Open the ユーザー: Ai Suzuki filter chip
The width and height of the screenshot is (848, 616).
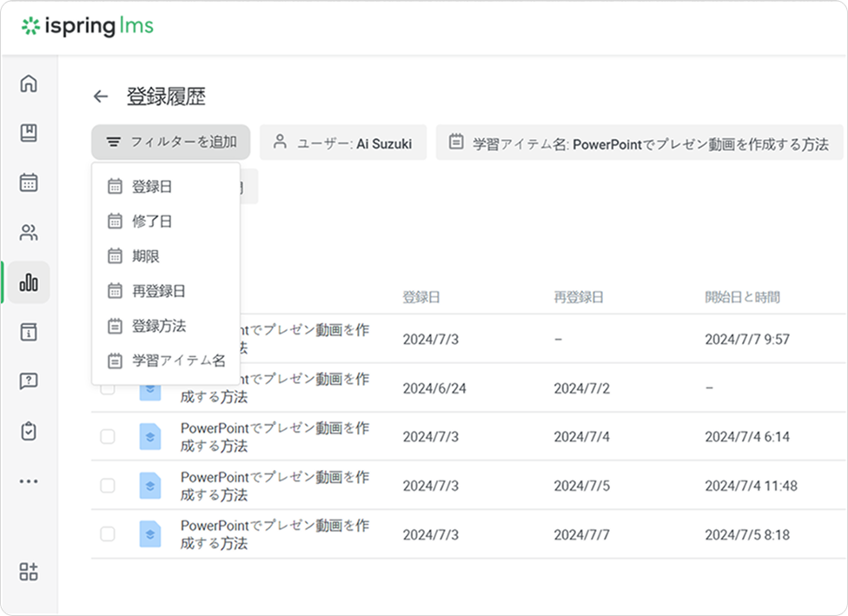point(342,143)
